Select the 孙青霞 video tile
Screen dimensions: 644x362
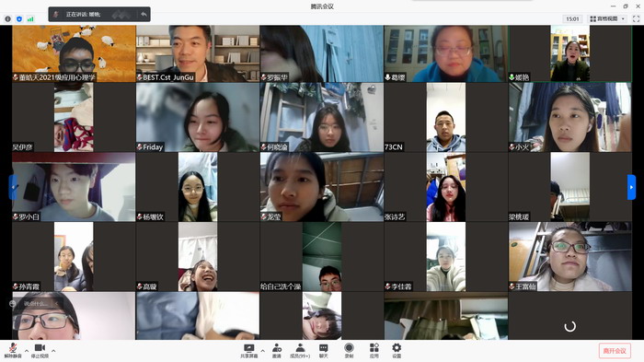coord(74,257)
